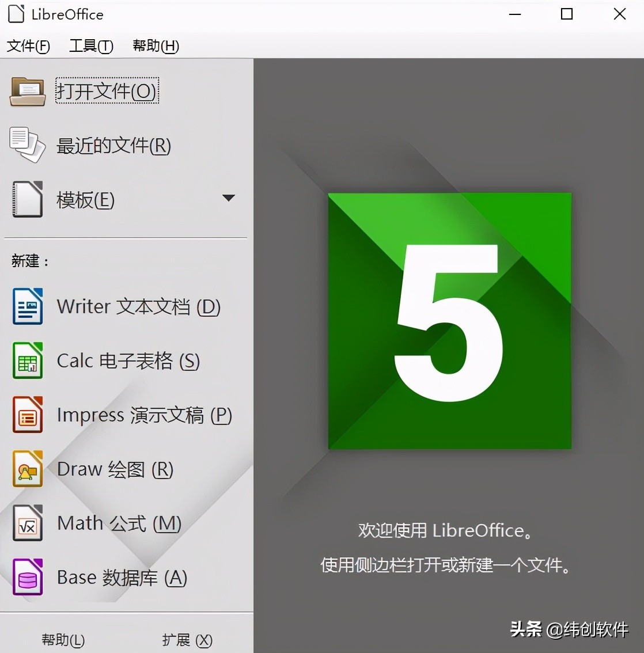
Task: Select the Draw 绘图 icon
Action: click(x=26, y=468)
